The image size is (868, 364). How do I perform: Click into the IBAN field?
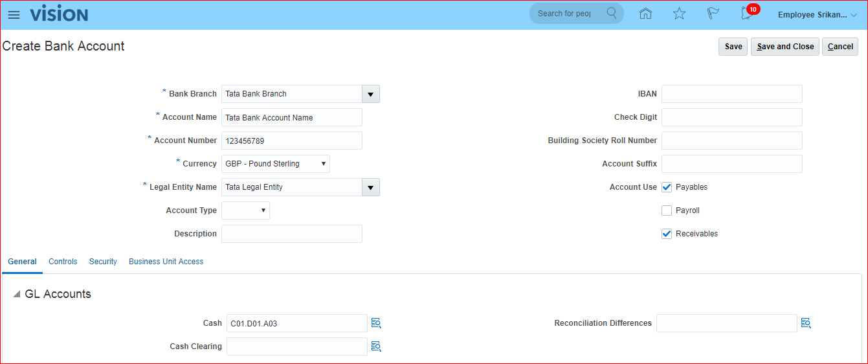(731, 94)
